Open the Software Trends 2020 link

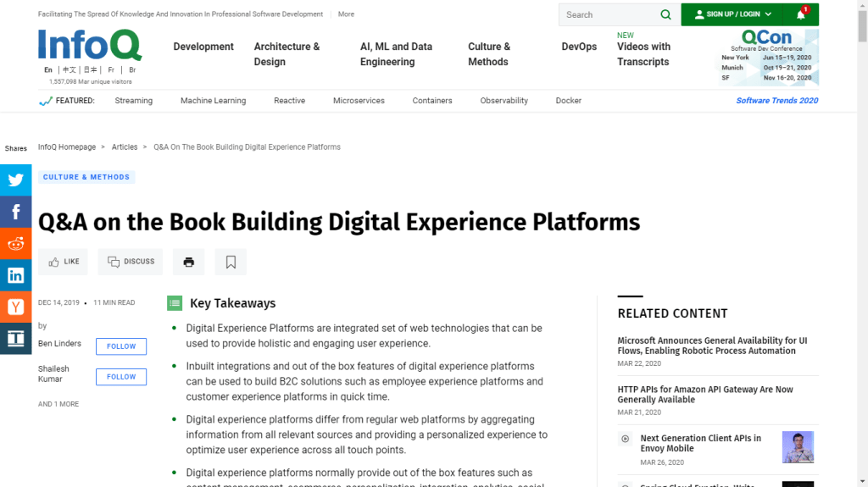[776, 101]
